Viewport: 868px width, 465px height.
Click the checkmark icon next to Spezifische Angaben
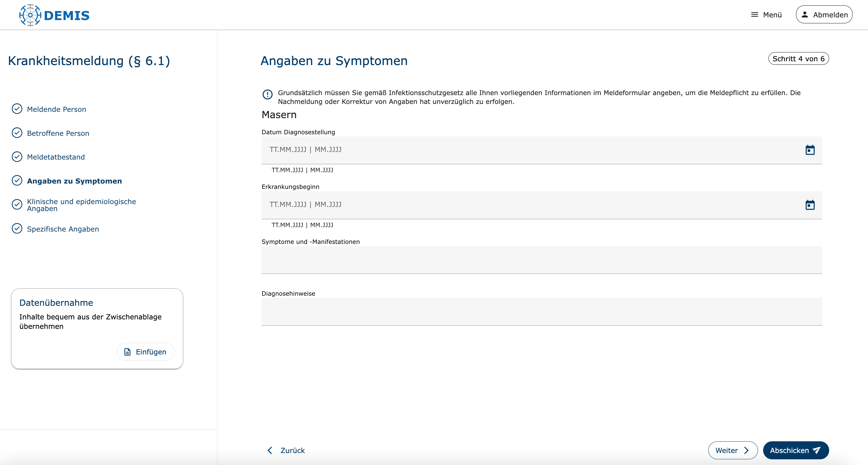pyautogui.click(x=17, y=228)
